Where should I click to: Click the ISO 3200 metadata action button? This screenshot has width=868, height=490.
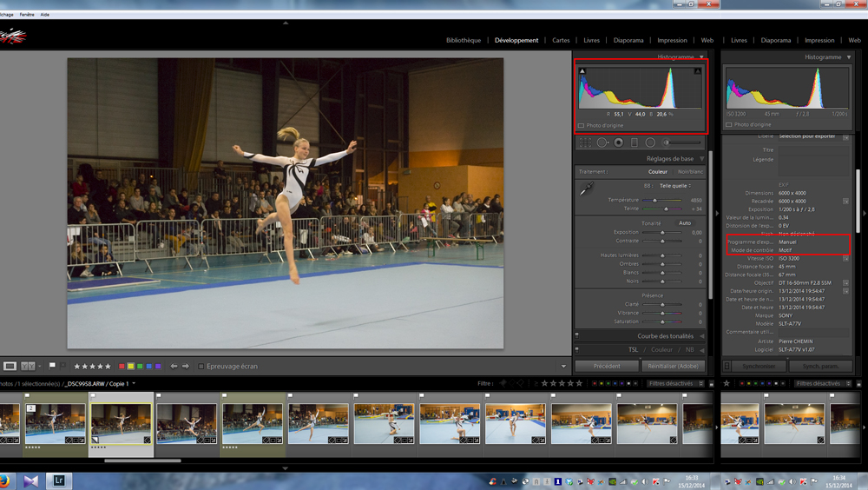click(845, 258)
